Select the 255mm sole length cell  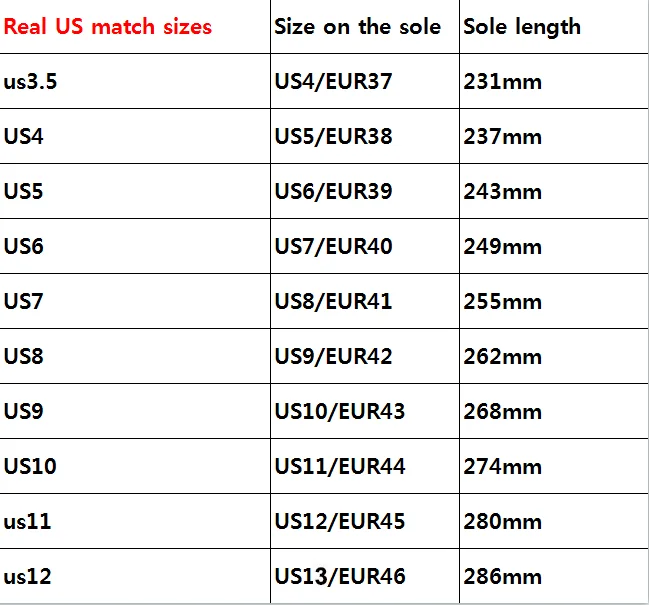502,302
